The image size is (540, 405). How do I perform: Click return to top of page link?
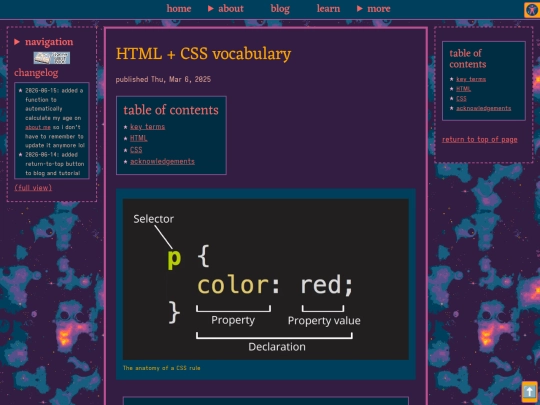pos(479,139)
